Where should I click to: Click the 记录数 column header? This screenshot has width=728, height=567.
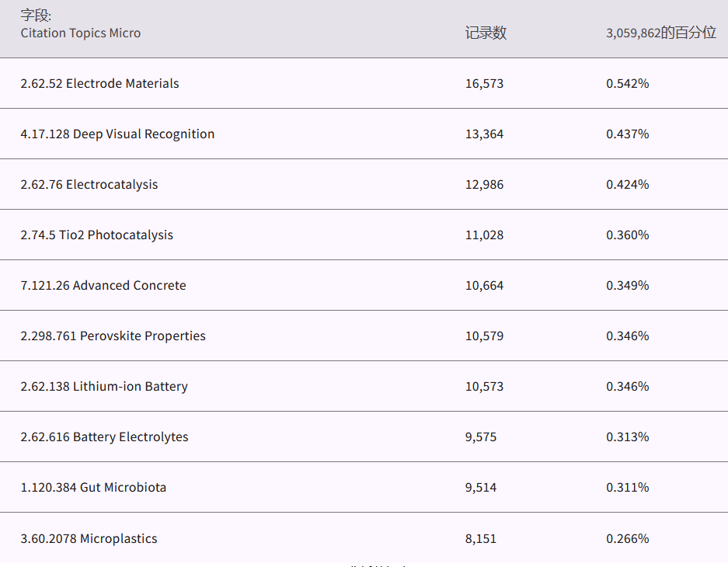click(x=486, y=33)
